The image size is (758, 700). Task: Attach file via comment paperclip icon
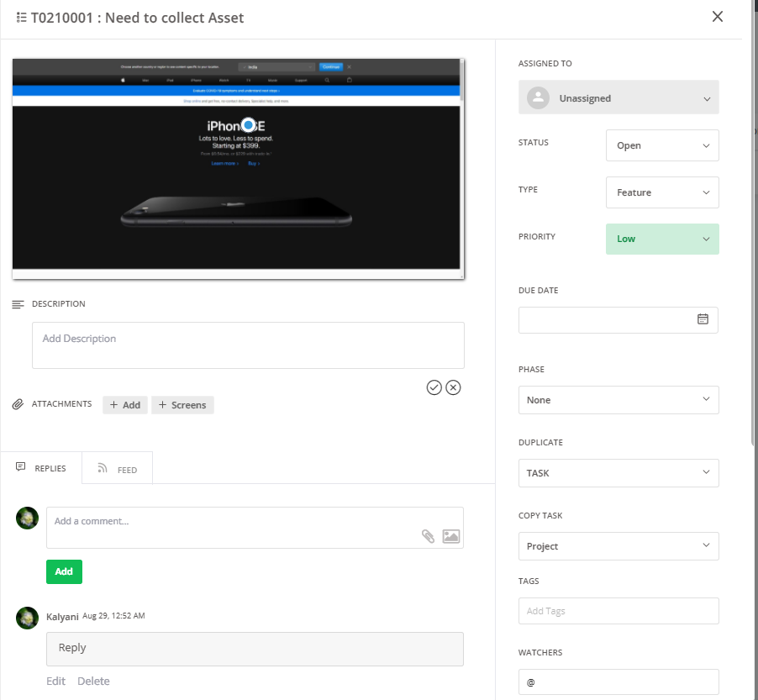point(428,536)
